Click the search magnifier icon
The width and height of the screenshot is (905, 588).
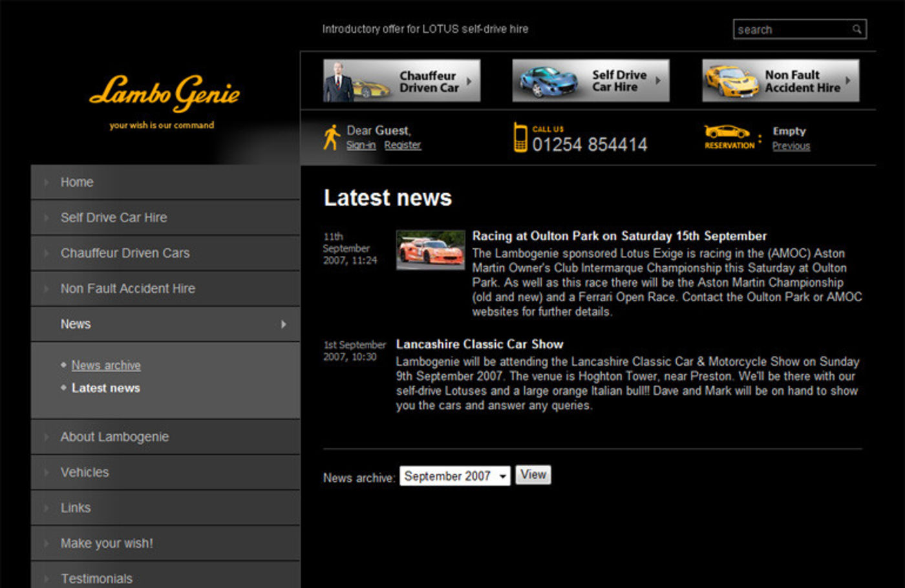point(857,29)
